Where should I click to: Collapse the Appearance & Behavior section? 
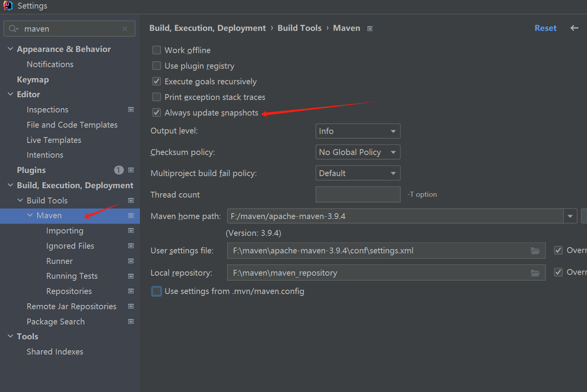pos(11,49)
